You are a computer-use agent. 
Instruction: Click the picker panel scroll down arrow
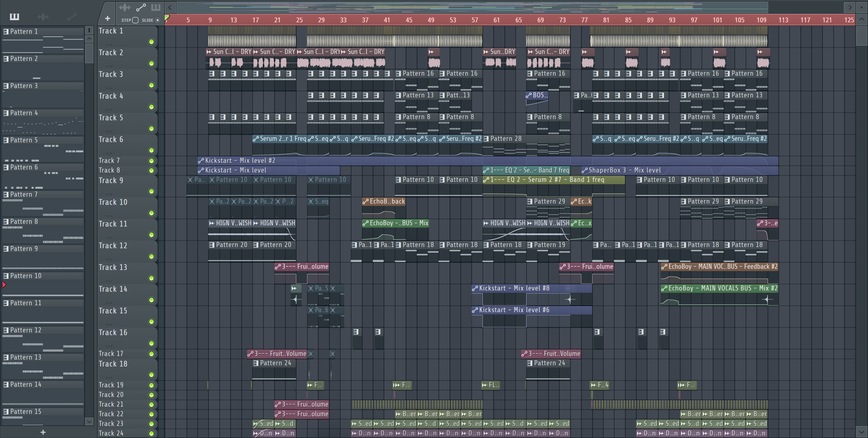89,421
